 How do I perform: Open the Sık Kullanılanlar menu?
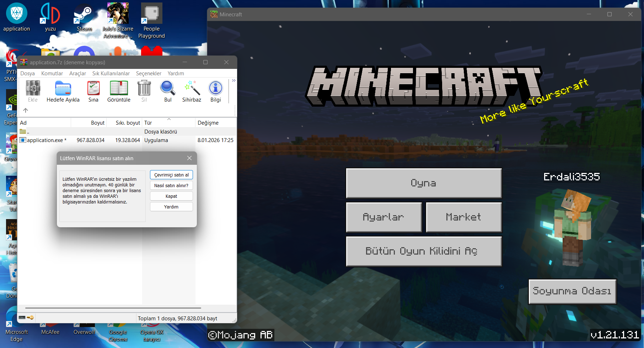click(111, 74)
